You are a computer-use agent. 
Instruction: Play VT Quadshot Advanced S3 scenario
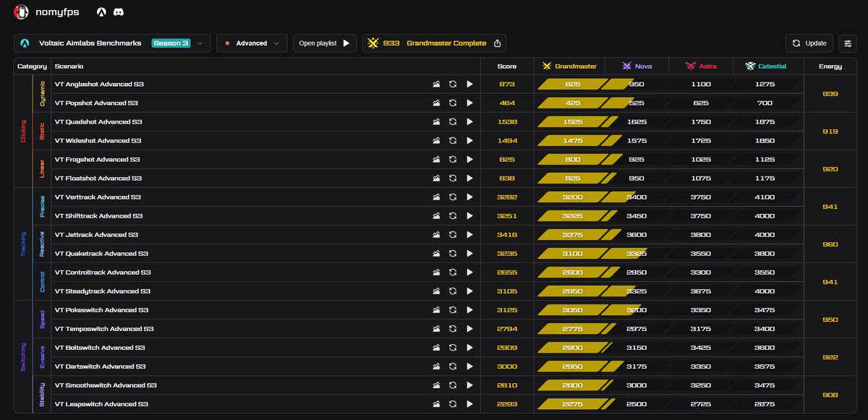(469, 121)
